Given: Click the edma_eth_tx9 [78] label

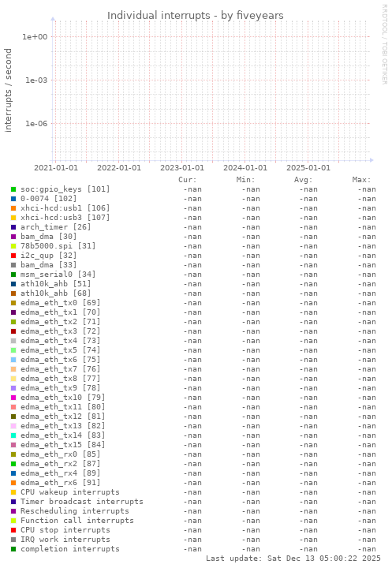Looking at the screenshot, I should [60, 387].
